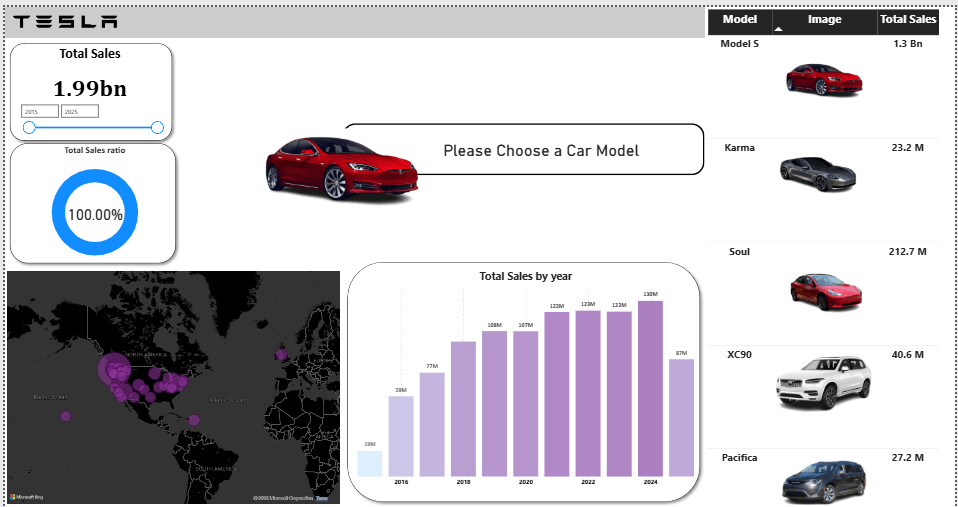Select the 130M bar for 2024

[x=650, y=388]
